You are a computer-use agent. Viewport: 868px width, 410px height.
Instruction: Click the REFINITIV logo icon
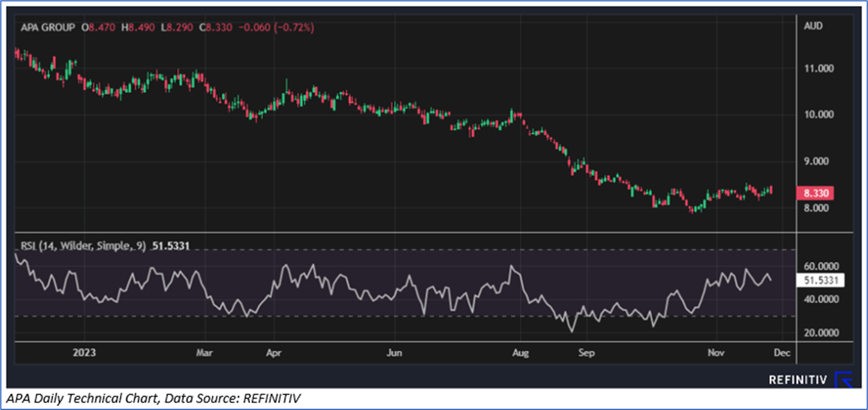tap(845, 380)
